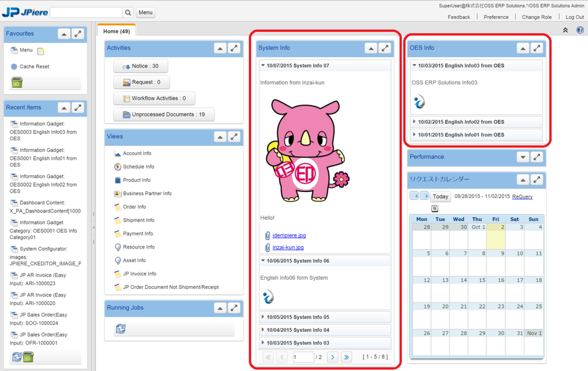Collapse the header with double chevron
Screen dimensions: 588x371
[565, 30]
